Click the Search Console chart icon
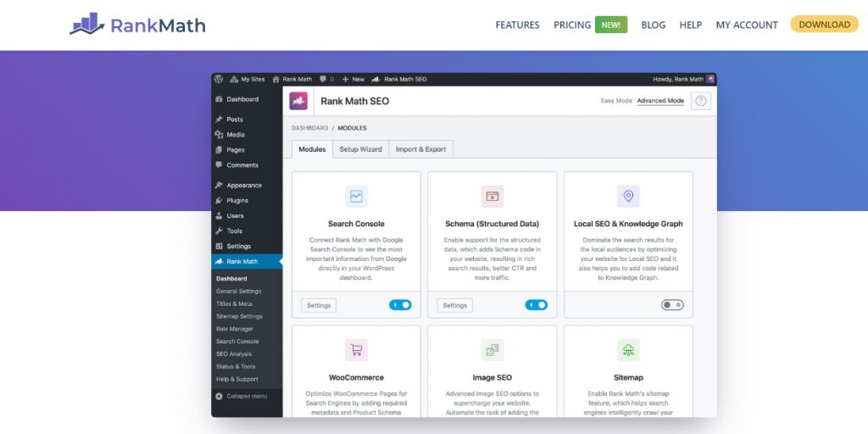Image resolution: width=868 pixels, height=434 pixels. tap(356, 196)
